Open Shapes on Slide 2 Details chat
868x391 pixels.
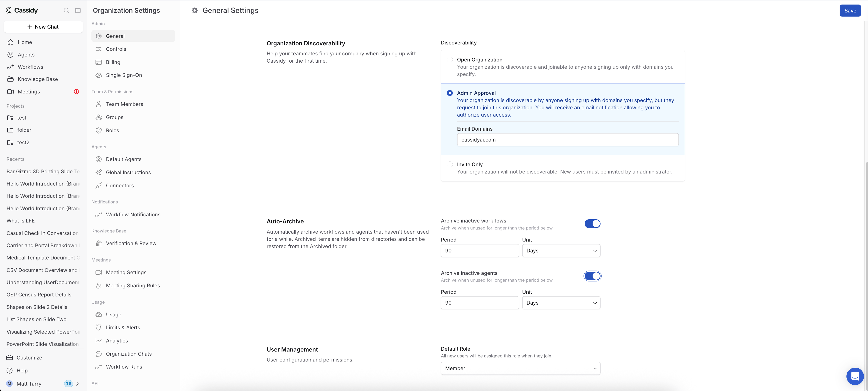43,307
